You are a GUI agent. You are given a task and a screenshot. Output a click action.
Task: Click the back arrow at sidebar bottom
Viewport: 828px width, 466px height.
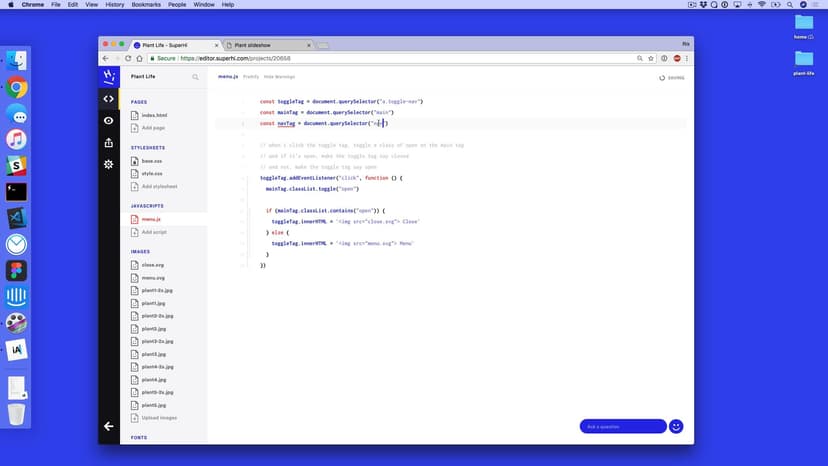coord(109,426)
